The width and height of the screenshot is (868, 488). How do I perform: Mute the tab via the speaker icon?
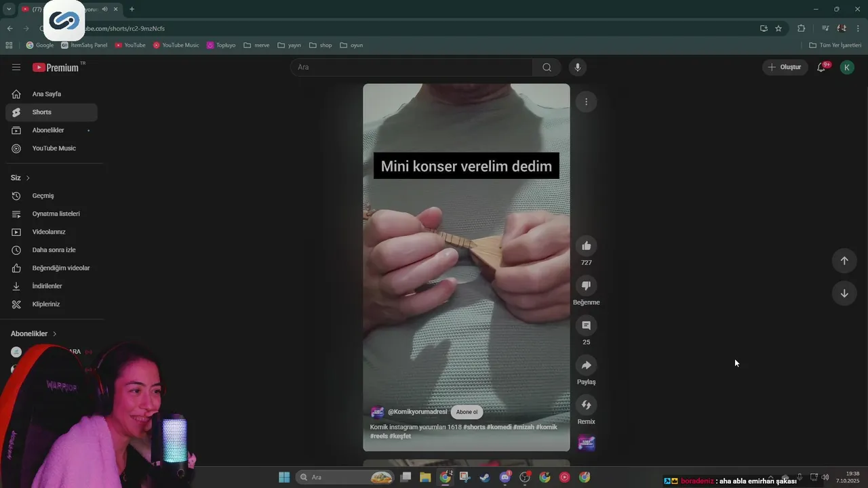tap(104, 9)
